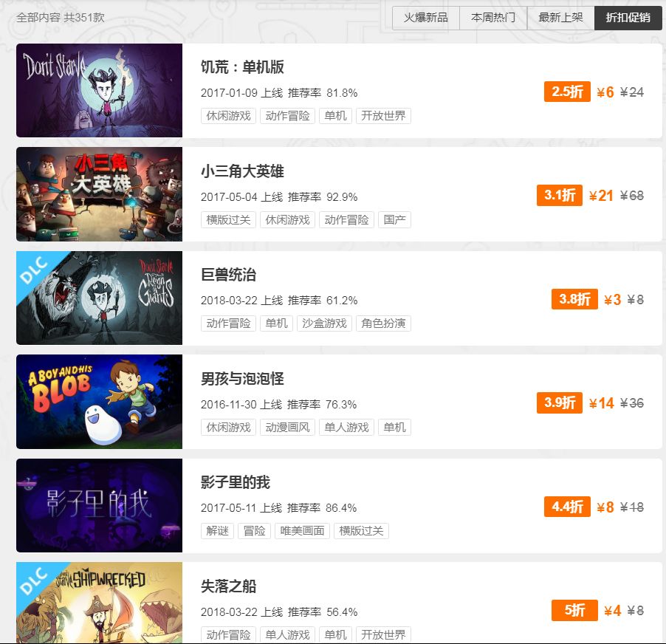Open the 失落之船 title link
Screen dimensions: 666x644
tap(228, 586)
